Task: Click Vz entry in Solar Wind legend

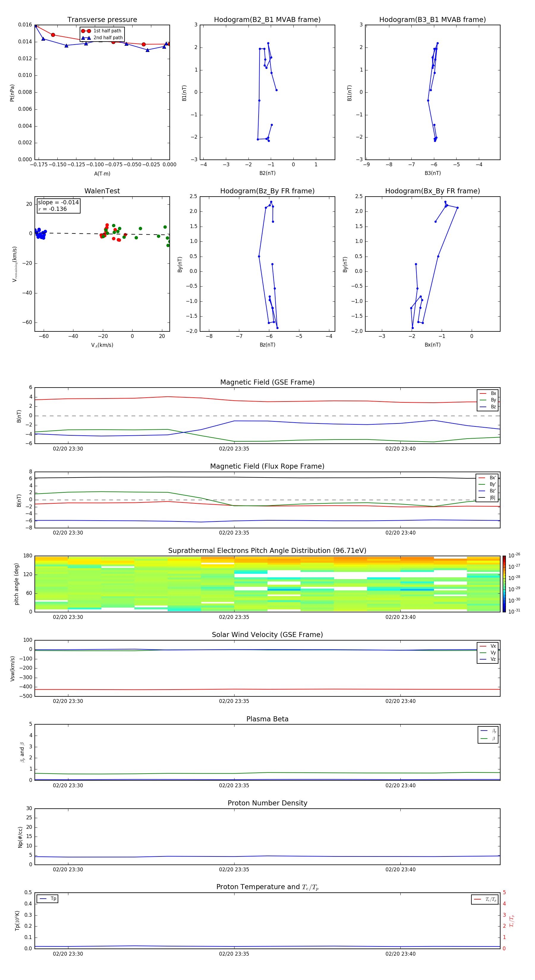Action: 488,659
